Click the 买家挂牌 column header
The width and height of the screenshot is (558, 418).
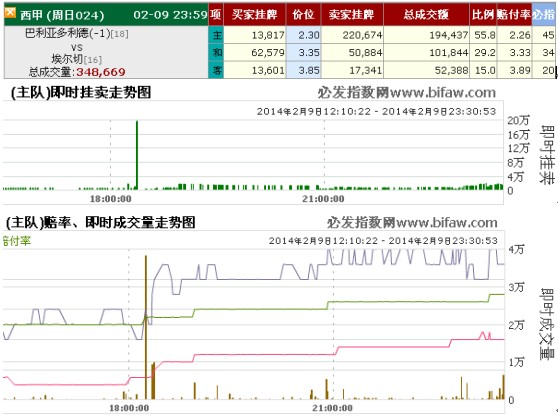point(254,15)
